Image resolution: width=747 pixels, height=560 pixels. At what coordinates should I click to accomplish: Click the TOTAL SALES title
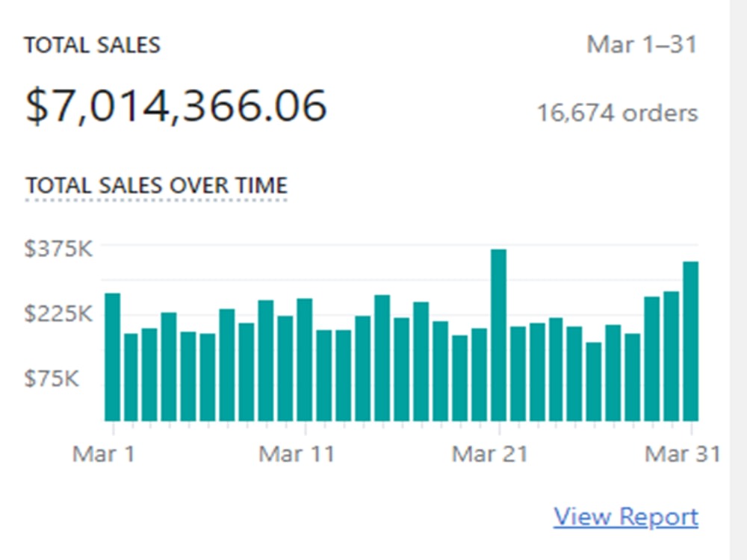(x=93, y=46)
